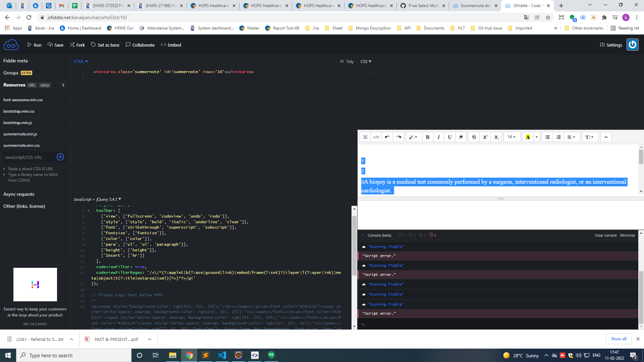The image size is (644, 362).
Task: Open the font size 14 dropdown
Action: pyautogui.click(x=512, y=137)
